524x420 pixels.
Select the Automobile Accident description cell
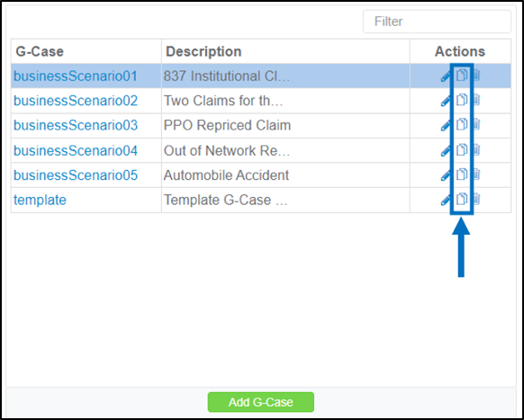[285, 175]
